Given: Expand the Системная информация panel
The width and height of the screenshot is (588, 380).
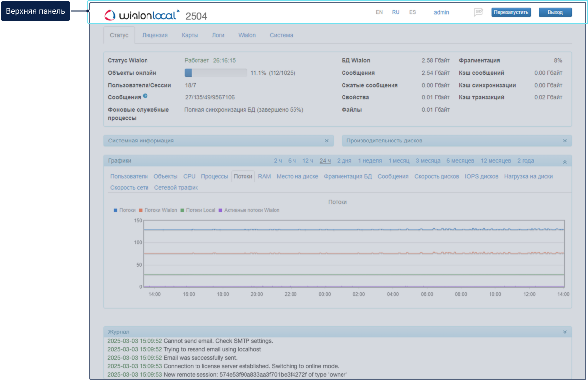Looking at the screenshot, I should pyautogui.click(x=326, y=141).
